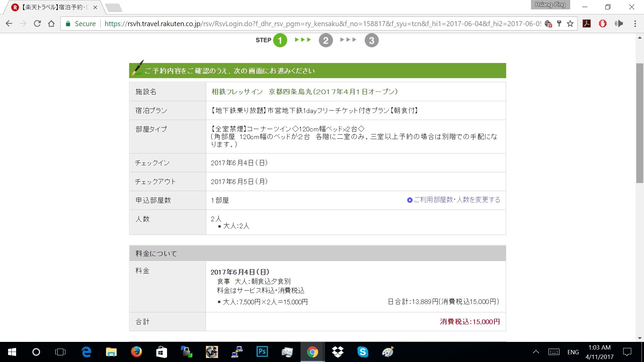
Task: Click the vertical page scrollbar thumb
Action: (x=640, y=123)
